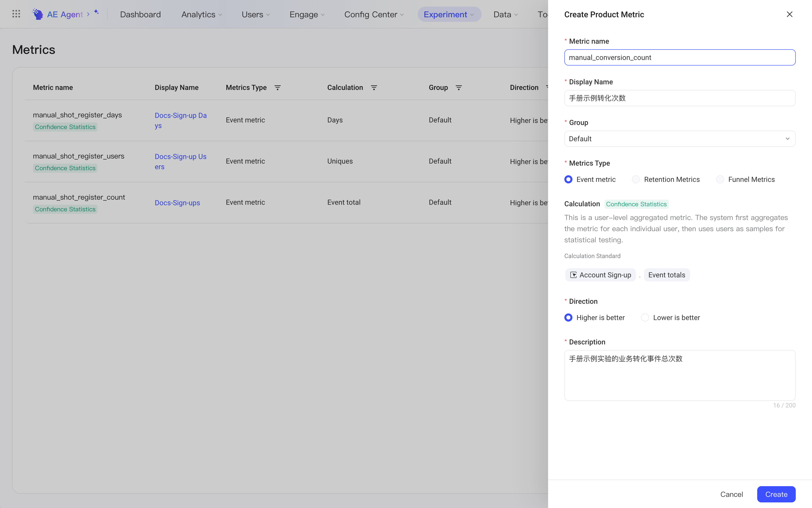The width and height of the screenshot is (812, 508).
Task: Open the Docs-Sign-up Days link
Action: click(180, 120)
